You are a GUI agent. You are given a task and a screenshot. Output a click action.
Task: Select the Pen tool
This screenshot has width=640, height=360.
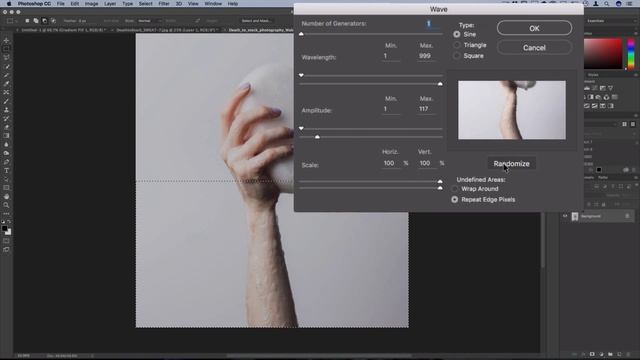point(6,162)
